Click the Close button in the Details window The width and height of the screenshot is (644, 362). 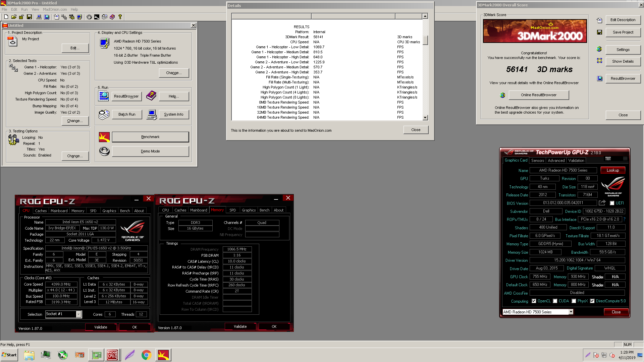[416, 130]
